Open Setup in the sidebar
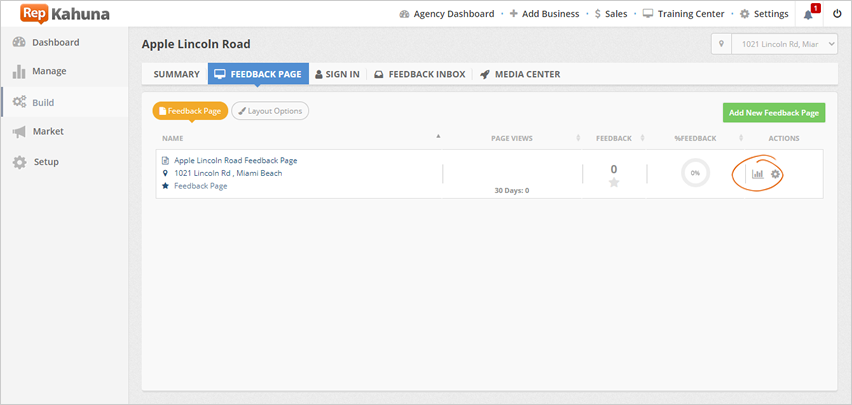This screenshot has width=852, height=405. (46, 161)
